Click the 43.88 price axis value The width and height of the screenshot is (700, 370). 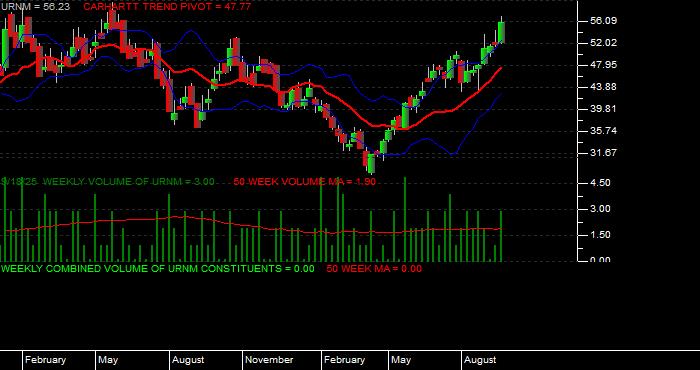603,87
